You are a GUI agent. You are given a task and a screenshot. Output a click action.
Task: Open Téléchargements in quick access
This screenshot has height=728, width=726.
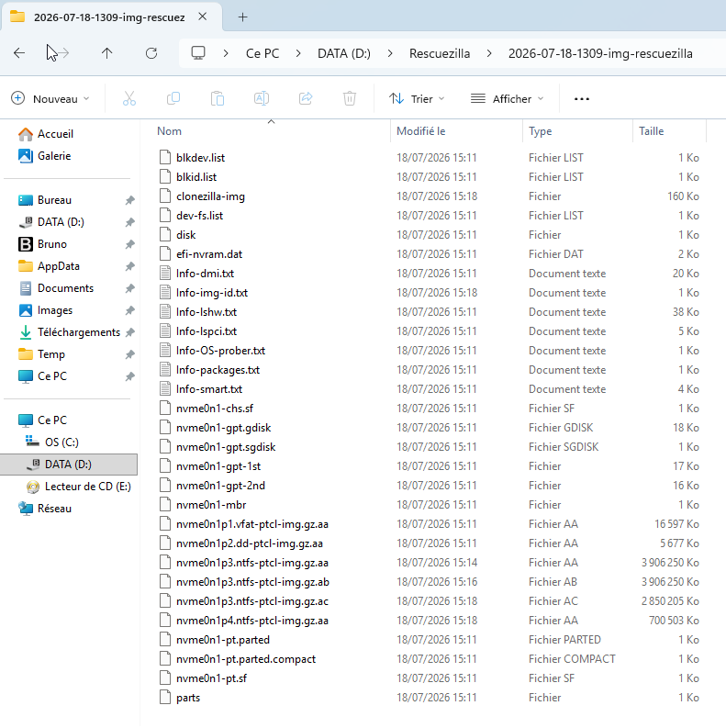[x=78, y=332]
